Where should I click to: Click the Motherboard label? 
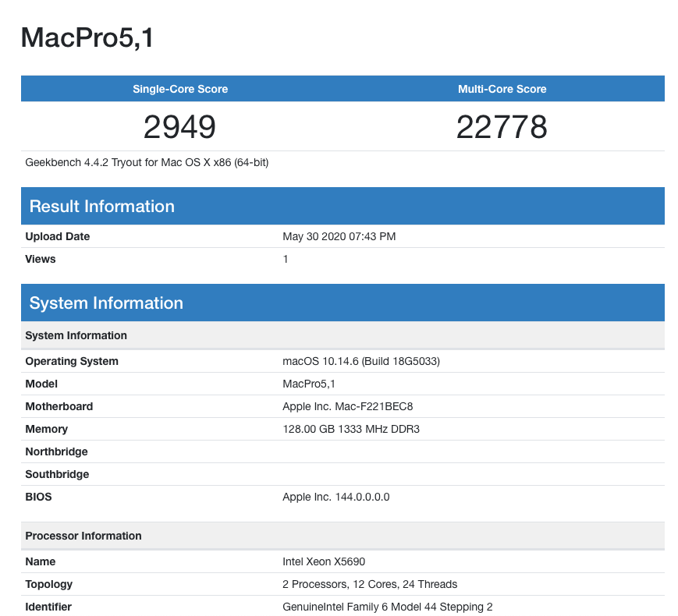59,406
